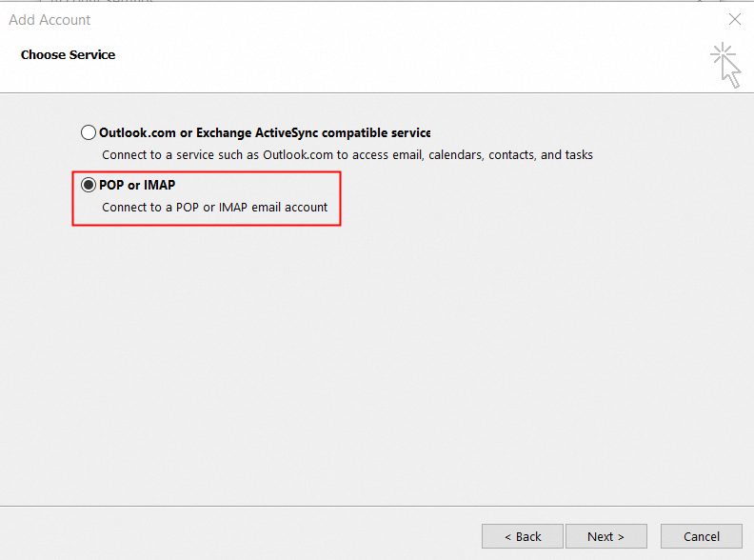Go back with the Back button
The height and width of the screenshot is (560, 754).
pyautogui.click(x=522, y=536)
